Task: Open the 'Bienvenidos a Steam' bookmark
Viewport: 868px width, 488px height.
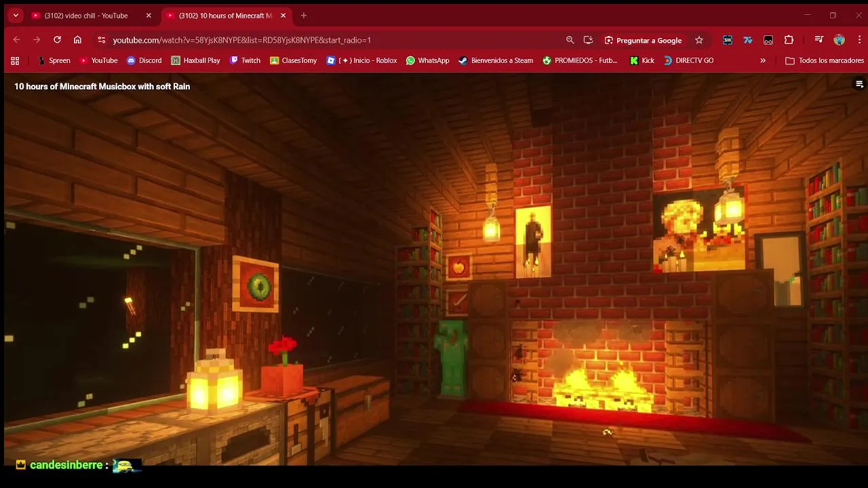Action: [496, 60]
